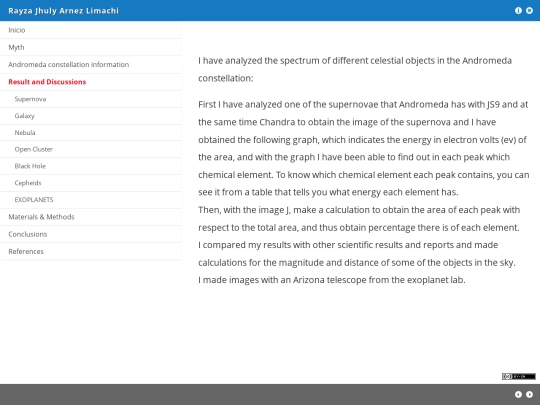The height and width of the screenshot is (405, 540).
Task: Open the Creative Commons license badge
Action: tap(519, 376)
